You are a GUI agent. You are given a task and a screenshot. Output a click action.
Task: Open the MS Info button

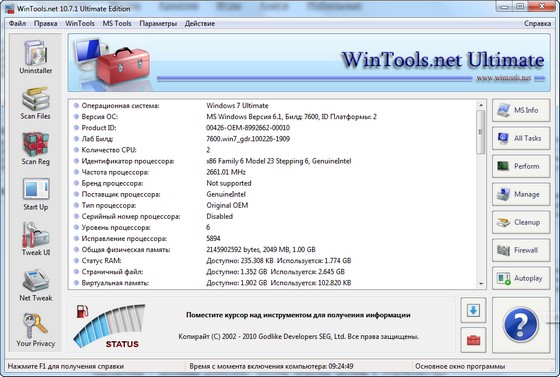click(x=521, y=110)
